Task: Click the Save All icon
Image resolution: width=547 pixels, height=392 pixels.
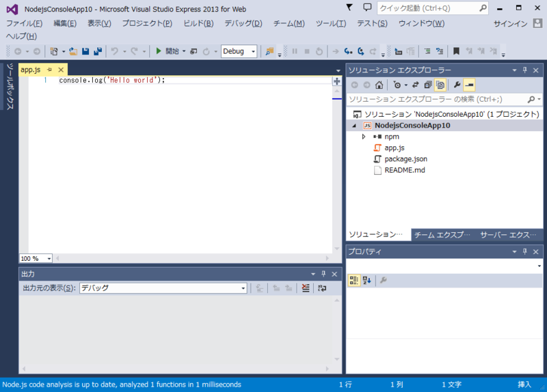Action: (98, 52)
